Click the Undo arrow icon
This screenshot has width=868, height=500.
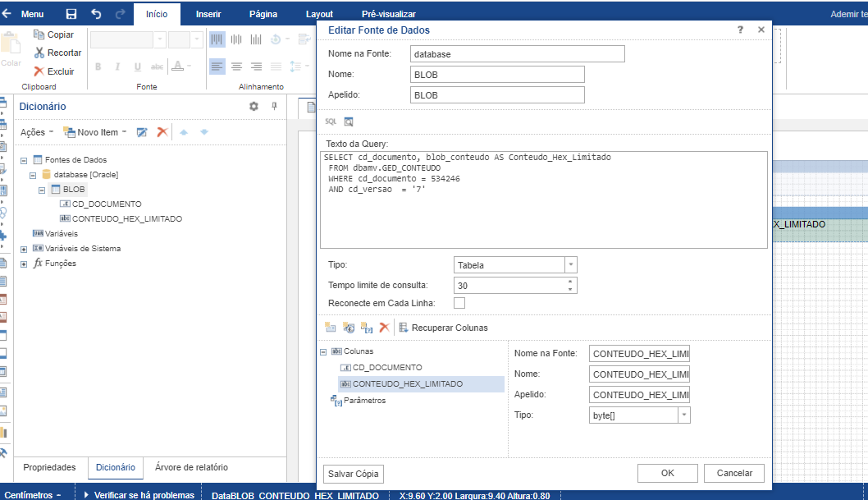pos(96,14)
